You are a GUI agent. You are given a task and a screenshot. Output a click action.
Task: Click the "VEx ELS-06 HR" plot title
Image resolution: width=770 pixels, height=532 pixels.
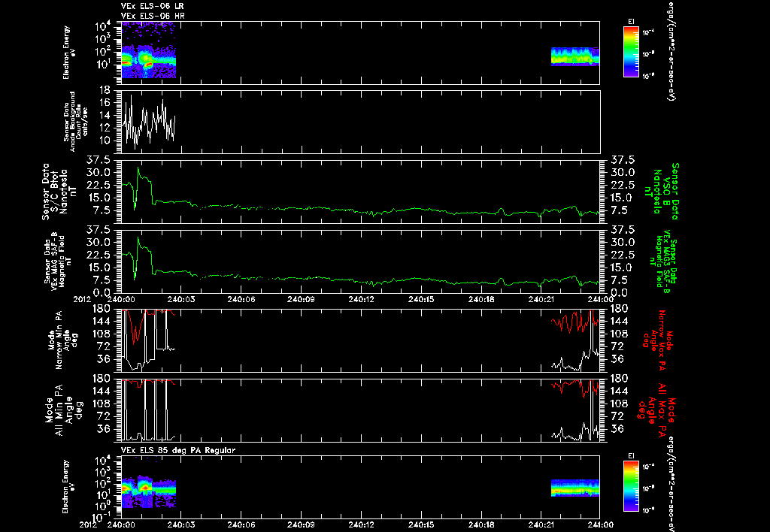click(x=152, y=17)
